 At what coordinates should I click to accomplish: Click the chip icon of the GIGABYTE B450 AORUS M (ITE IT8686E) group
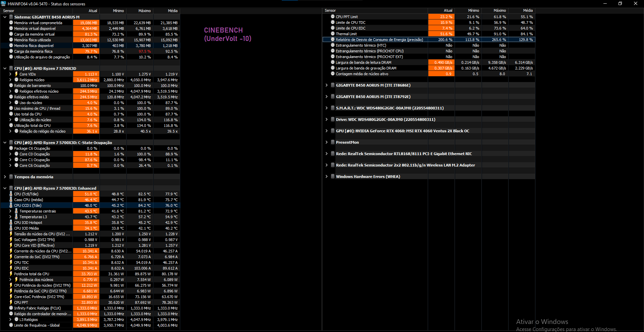click(x=333, y=85)
